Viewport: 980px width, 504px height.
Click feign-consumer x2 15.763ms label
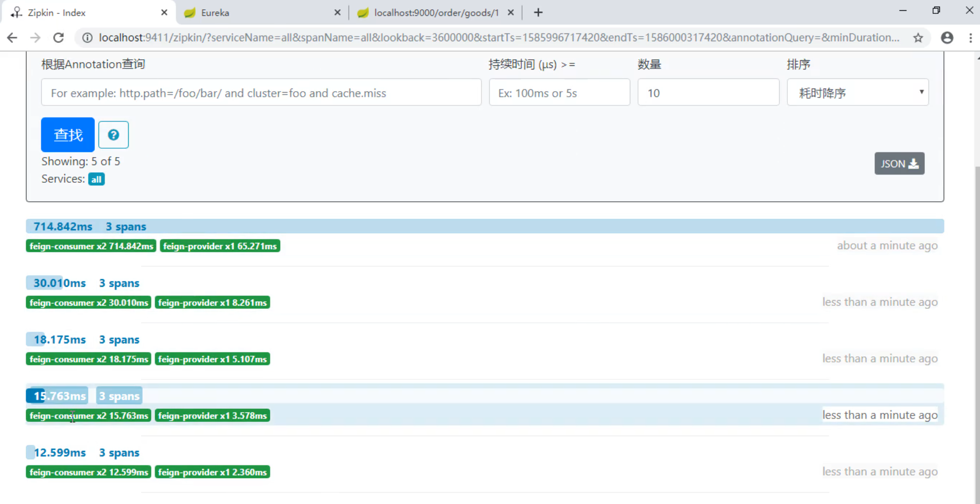point(89,415)
